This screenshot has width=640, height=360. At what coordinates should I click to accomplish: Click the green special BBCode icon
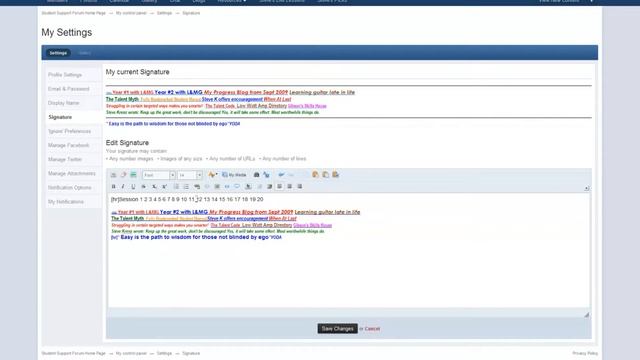pos(133,175)
